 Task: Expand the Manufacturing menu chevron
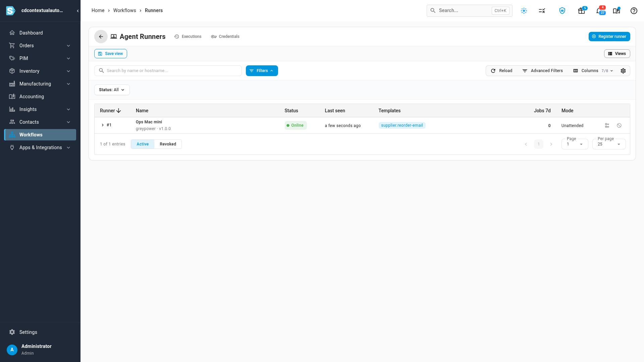tap(68, 84)
